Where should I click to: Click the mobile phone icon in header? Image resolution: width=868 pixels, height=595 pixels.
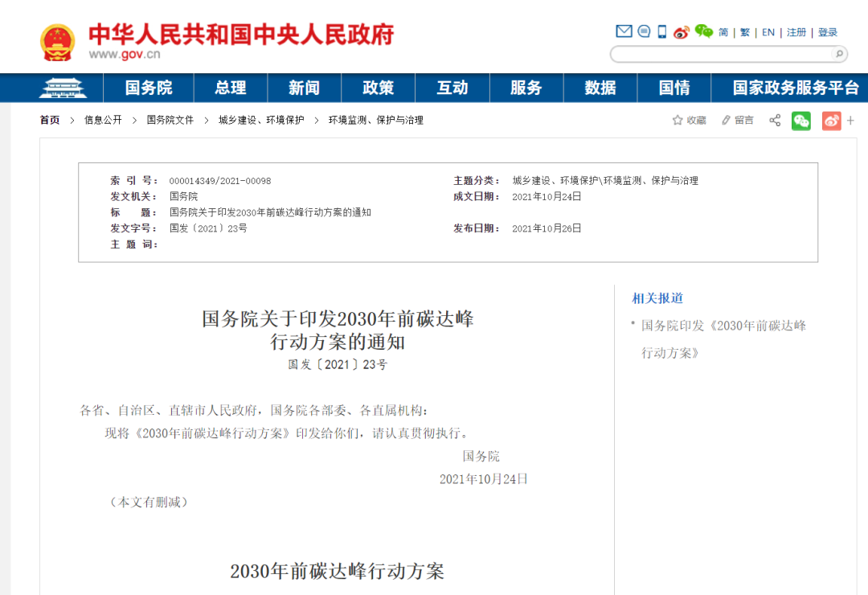[662, 31]
